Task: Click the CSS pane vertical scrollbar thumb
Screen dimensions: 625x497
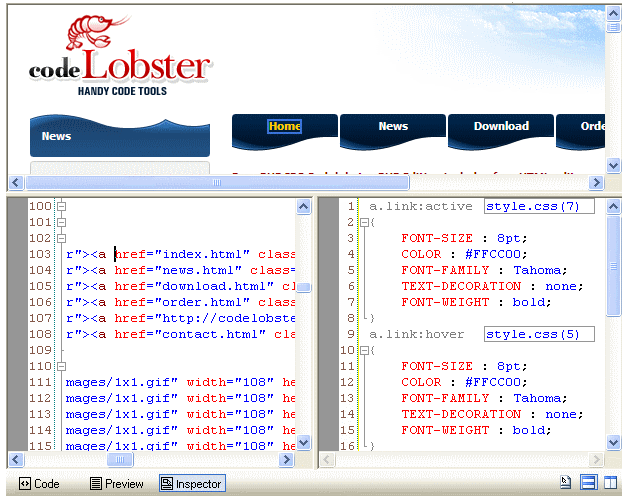Action: pos(613,266)
